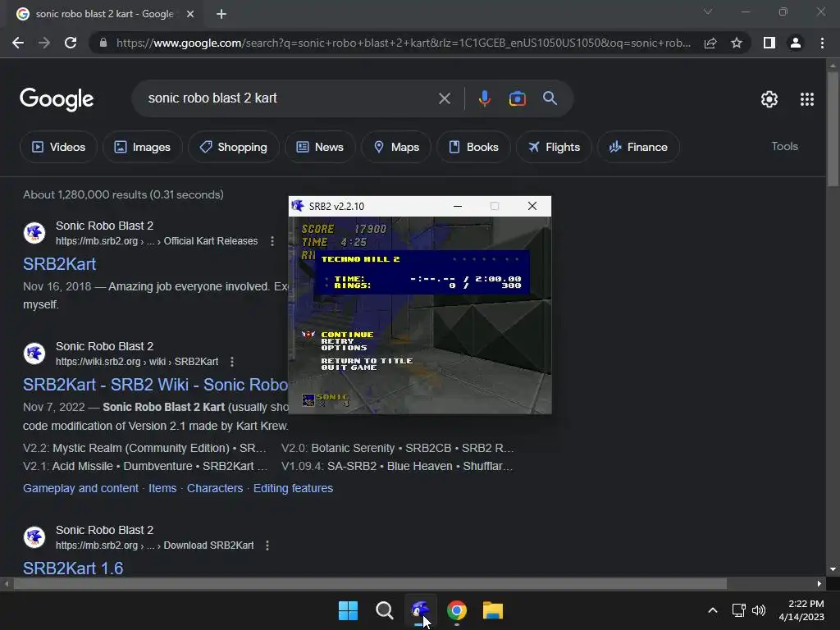Open the volume tray icon
The height and width of the screenshot is (630, 840).
[759, 610]
